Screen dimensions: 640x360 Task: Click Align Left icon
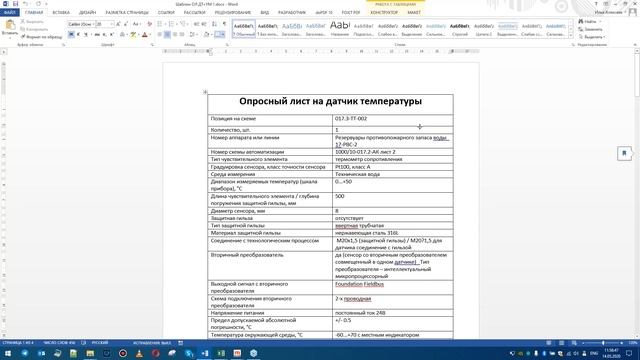tap(160, 35)
